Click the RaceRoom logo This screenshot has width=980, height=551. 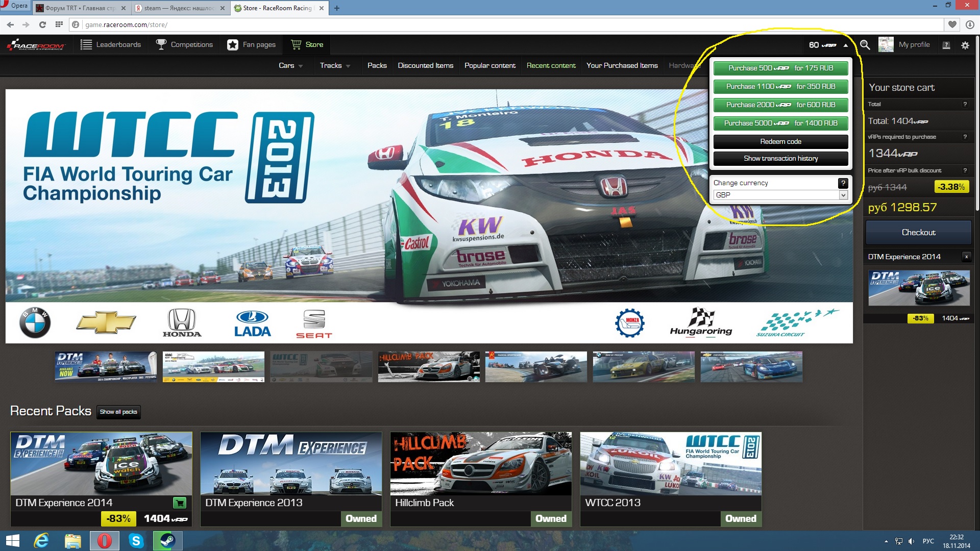[x=36, y=45]
